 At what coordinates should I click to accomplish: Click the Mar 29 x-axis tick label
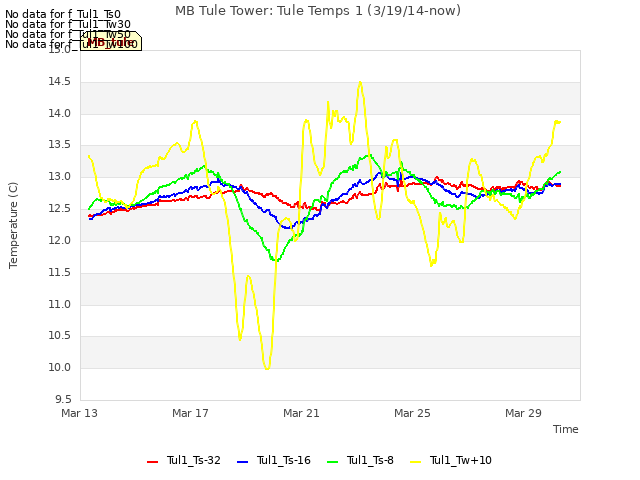(523, 413)
